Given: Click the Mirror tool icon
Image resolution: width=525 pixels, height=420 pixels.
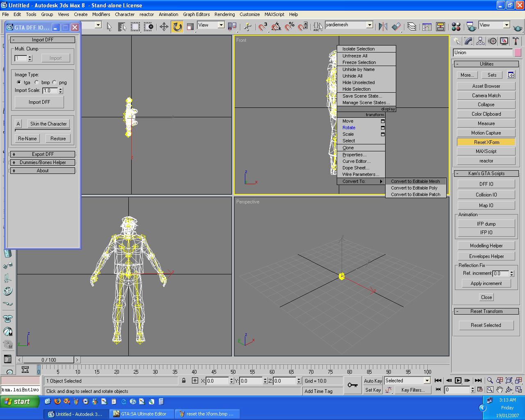Looking at the screenshot, I should (x=383, y=27).
